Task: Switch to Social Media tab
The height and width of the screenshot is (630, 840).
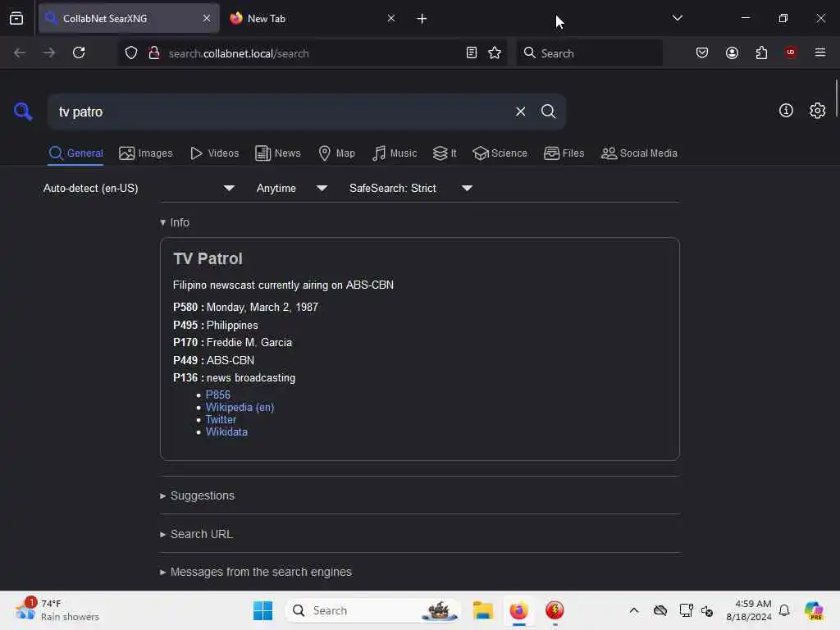Action: pyautogui.click(x=639, y=153)
